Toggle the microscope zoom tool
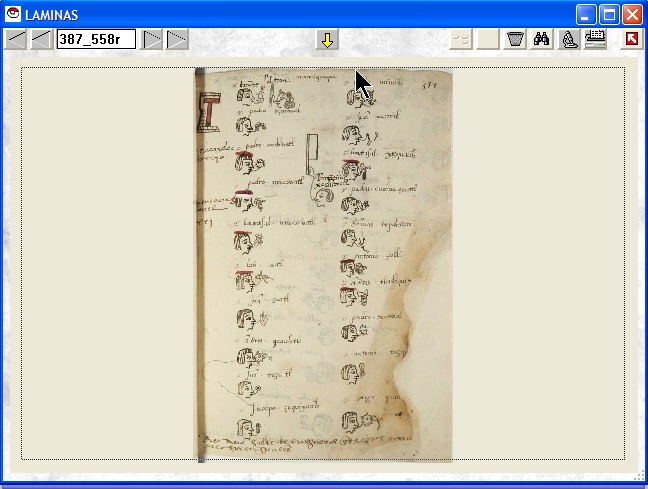Viewport: 648px width, 489px height. [568, 40]
